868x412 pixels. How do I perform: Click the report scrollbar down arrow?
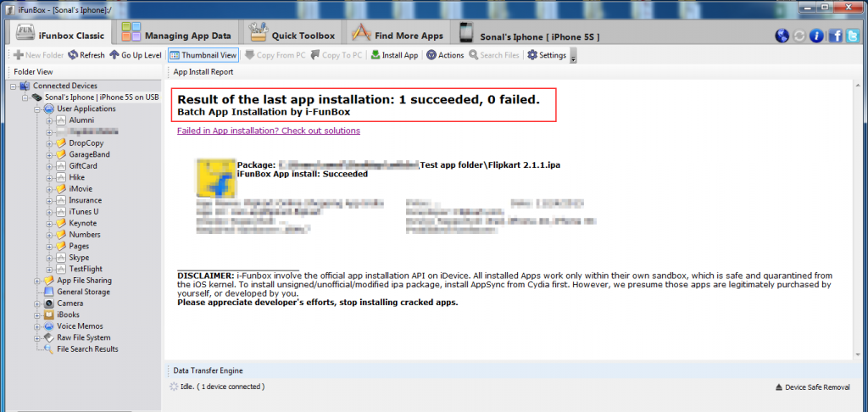point(858,355)
